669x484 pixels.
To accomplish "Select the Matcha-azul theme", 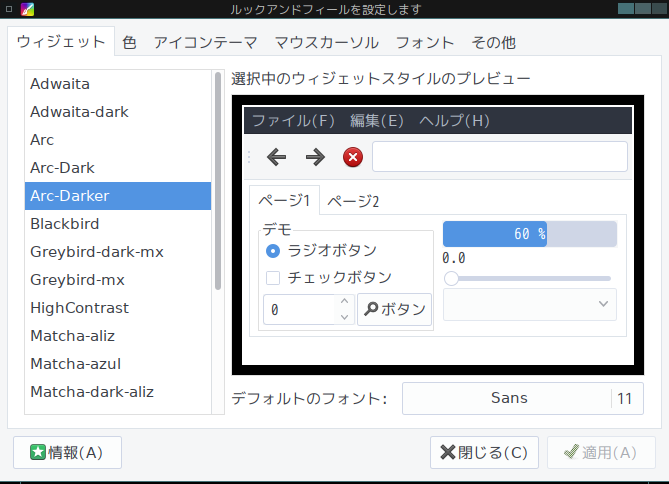I will coord(118,364).
